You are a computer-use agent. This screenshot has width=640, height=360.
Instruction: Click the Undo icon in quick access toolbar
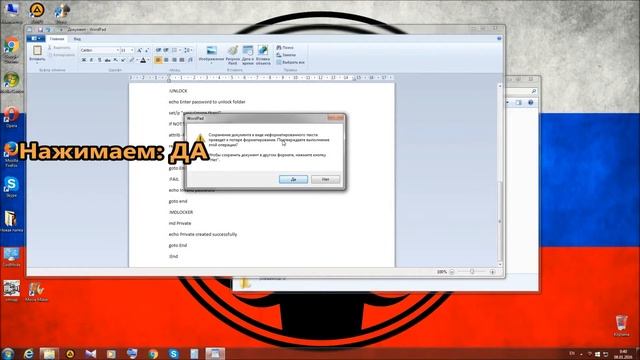tap(48, 29)
